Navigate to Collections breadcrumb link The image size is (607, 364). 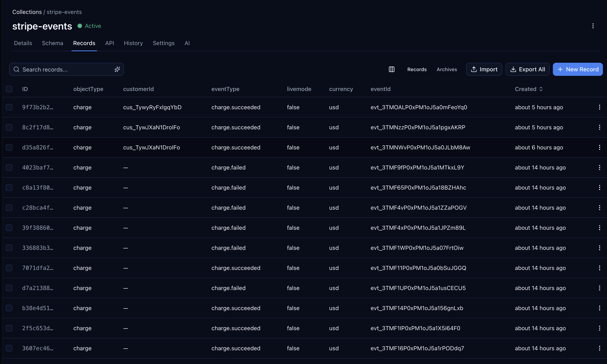coord(27,12)
